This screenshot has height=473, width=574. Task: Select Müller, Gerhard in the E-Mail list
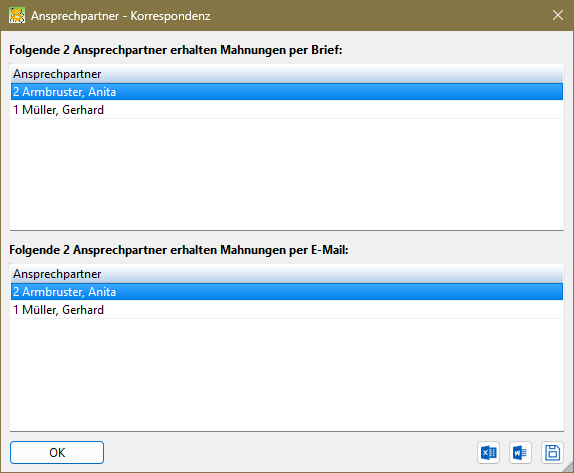click(x=287, y=310)
